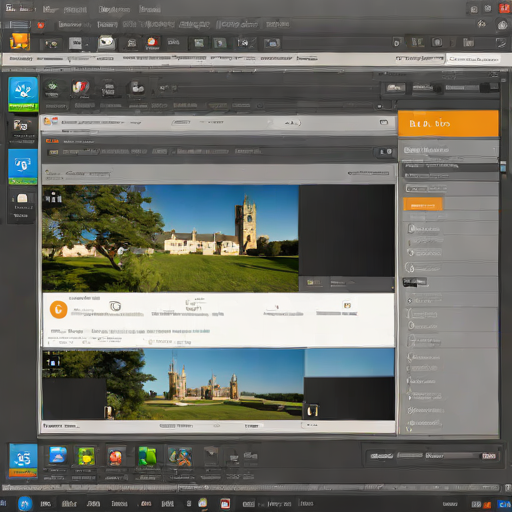
Task: Click the horizontal scrollbar above the taskbar
Action: 256,488
